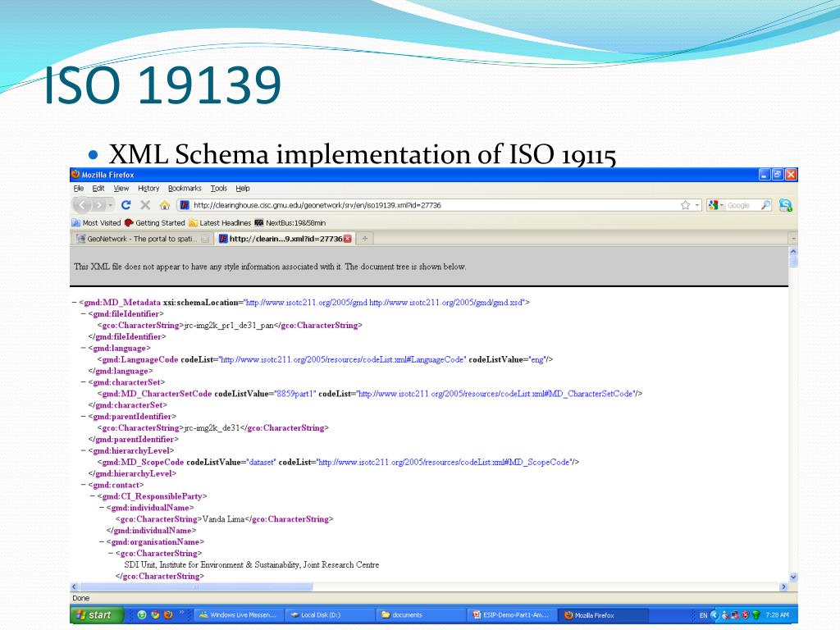
Task: Open the History menu
Action: coord(148,189)
